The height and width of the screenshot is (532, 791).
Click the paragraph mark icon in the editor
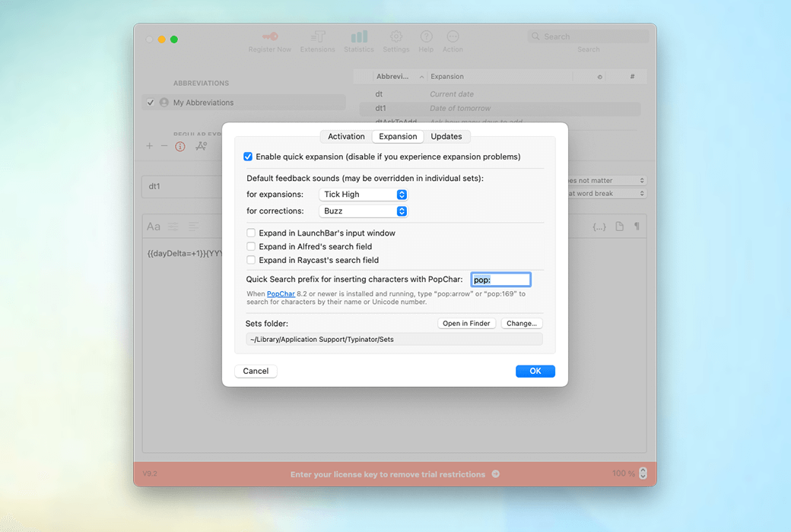[637, 226]
